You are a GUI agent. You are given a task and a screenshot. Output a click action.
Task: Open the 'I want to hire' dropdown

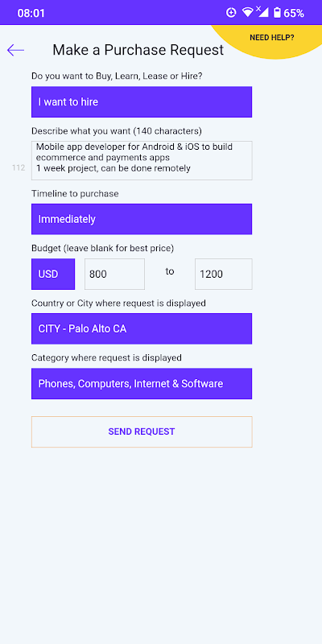pyautogui.click(x=142, y=102)
